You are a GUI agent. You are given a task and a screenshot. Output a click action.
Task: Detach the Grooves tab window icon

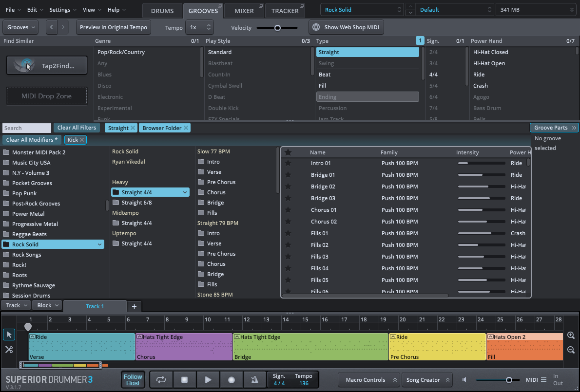(220, 6)
